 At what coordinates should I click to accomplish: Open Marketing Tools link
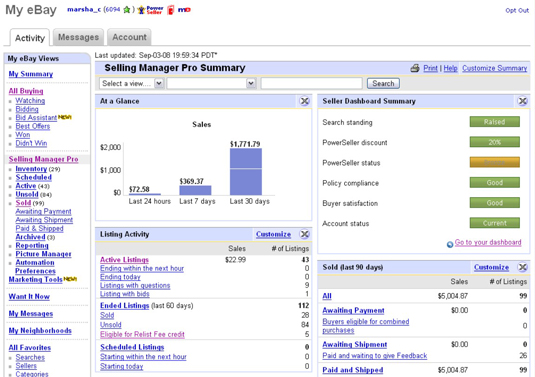(x=35, y=279)
